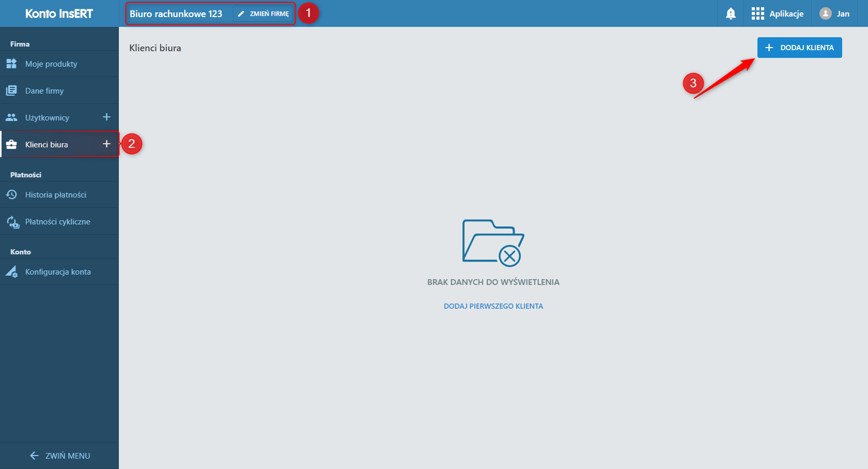Click the Konto InsERT logo
The image size is (868, 469).
59,13
